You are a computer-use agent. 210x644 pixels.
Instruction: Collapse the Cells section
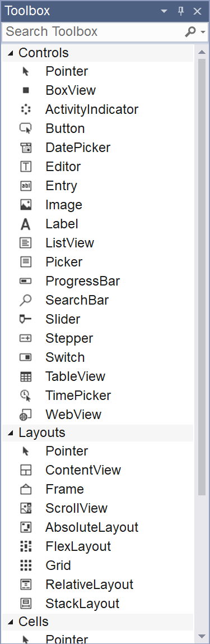(x=11, y=622)
